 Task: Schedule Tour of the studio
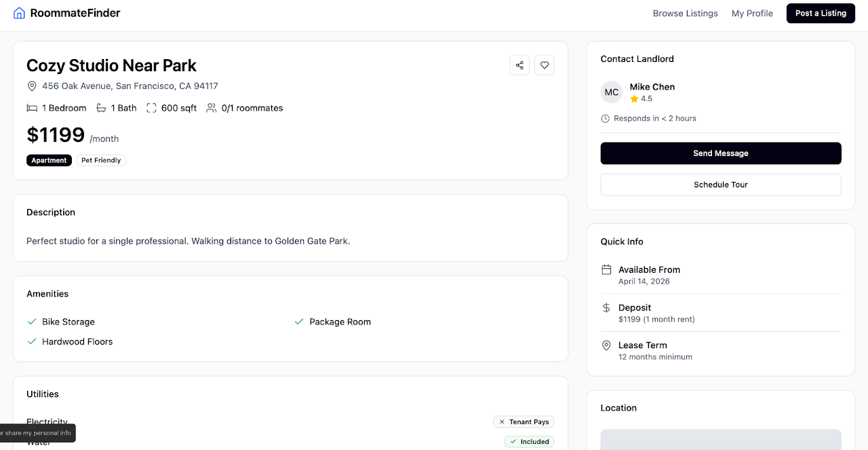point(721,185)
